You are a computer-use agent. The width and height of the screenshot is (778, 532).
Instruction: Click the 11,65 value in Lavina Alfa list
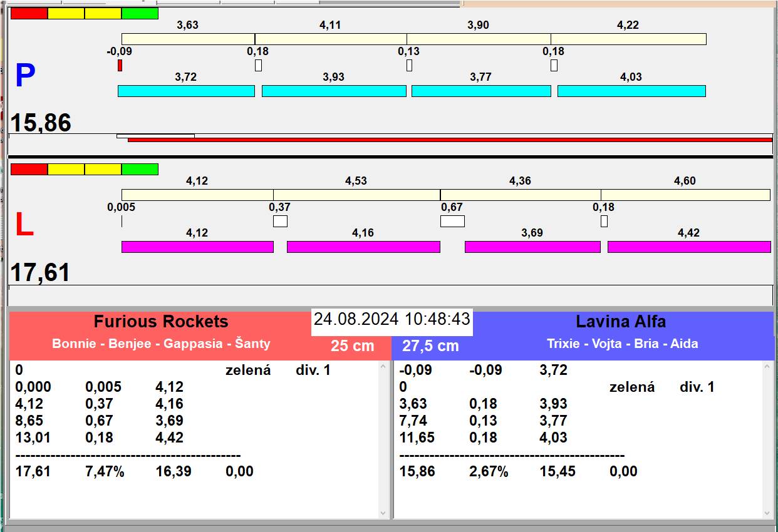pos(417,437)
